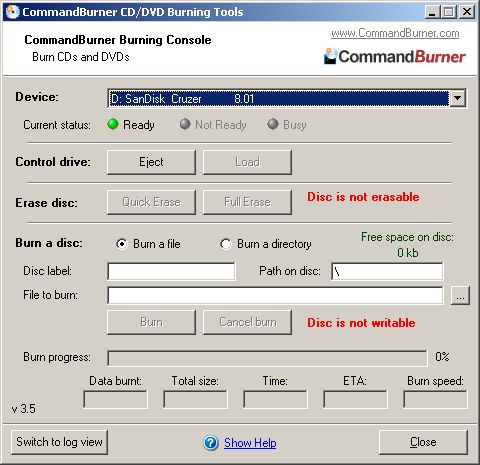480x465 pixels.
Task: Select the Burn a directory option
Action: tap(226, 244)
